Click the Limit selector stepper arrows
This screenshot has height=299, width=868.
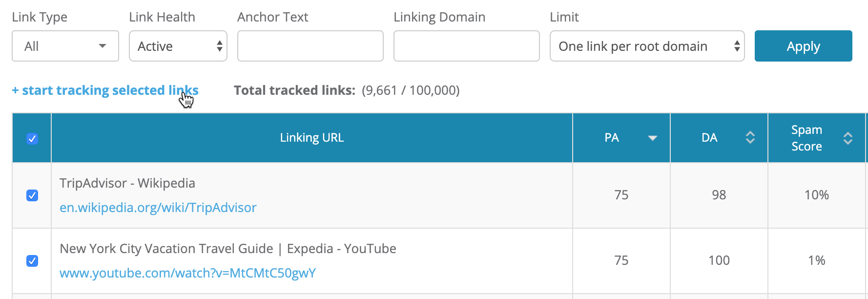(x=737, y=46)
